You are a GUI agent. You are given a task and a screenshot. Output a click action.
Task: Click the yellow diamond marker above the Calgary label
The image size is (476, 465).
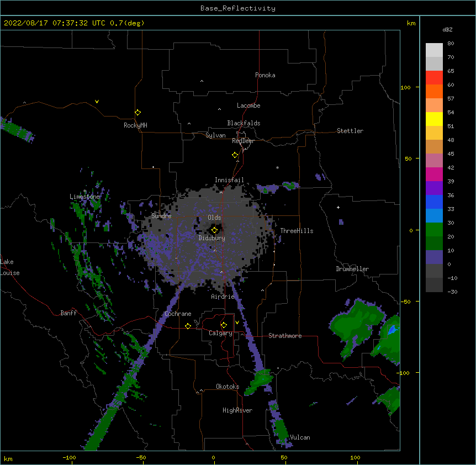pyautogui.click(x=224, y=325)
